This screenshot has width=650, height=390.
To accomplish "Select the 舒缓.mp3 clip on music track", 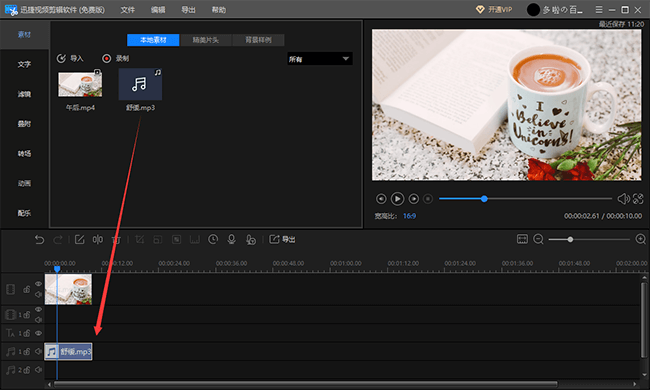I will pos(68,352).
